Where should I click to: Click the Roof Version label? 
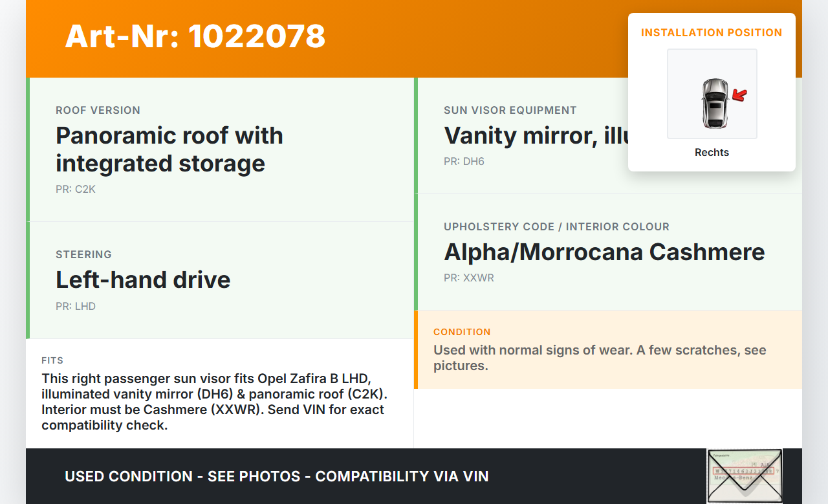pyautogui.click(x=98, y=110)
